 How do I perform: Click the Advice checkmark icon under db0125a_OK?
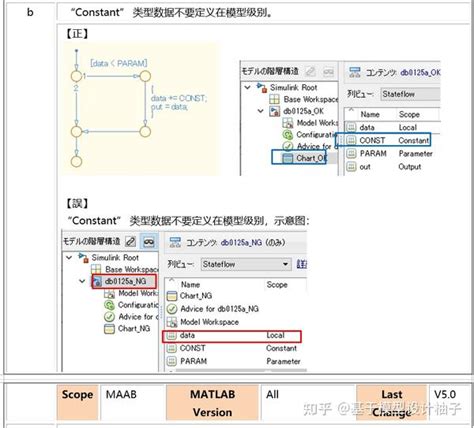[287, 146]
